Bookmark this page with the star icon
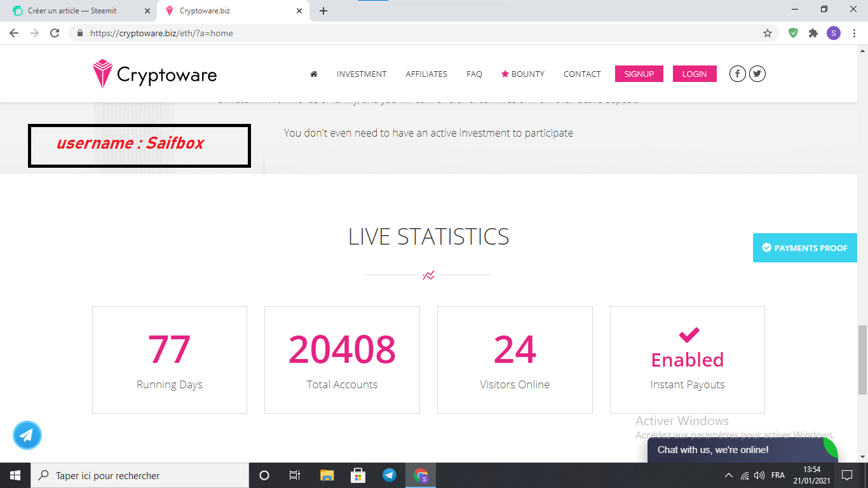Screen dimensions: 868x488 [x=768, y=33]
